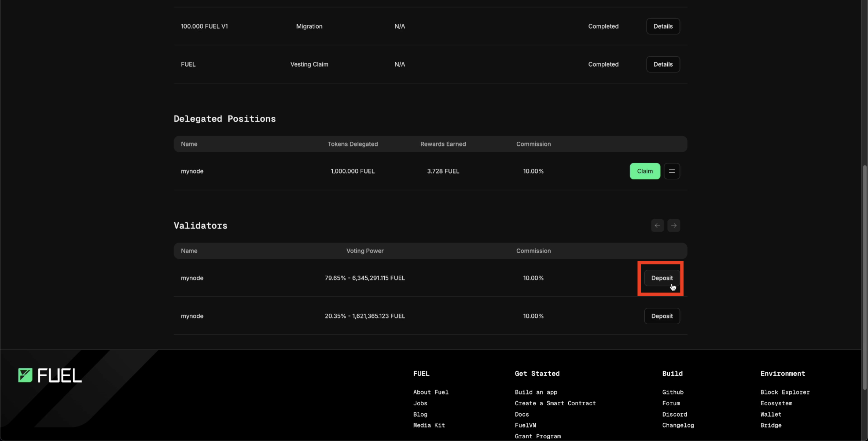Open the Changelog link
Image resolution: width=868 pixels, height=441 pixels.
coord(678,425)
